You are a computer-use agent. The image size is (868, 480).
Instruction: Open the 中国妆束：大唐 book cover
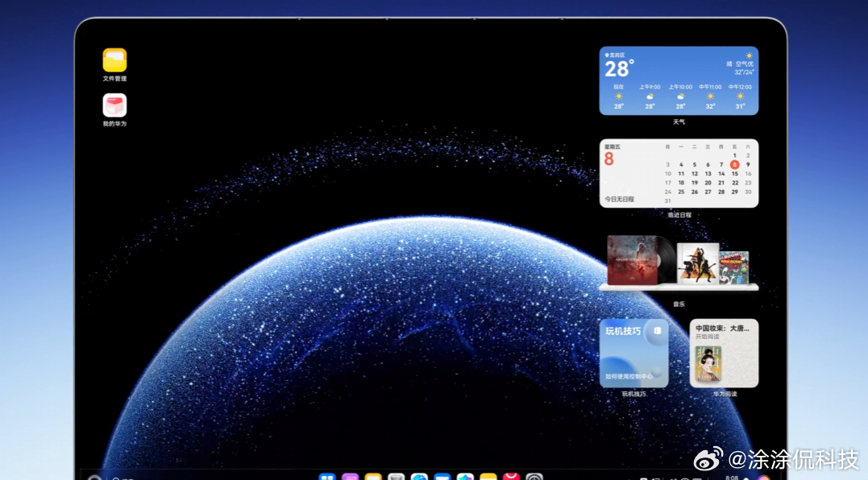tap(708, 363)
